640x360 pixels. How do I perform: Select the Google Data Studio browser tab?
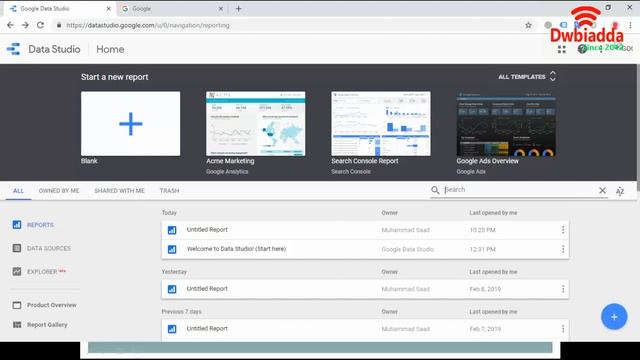click(x=60, y=9)
